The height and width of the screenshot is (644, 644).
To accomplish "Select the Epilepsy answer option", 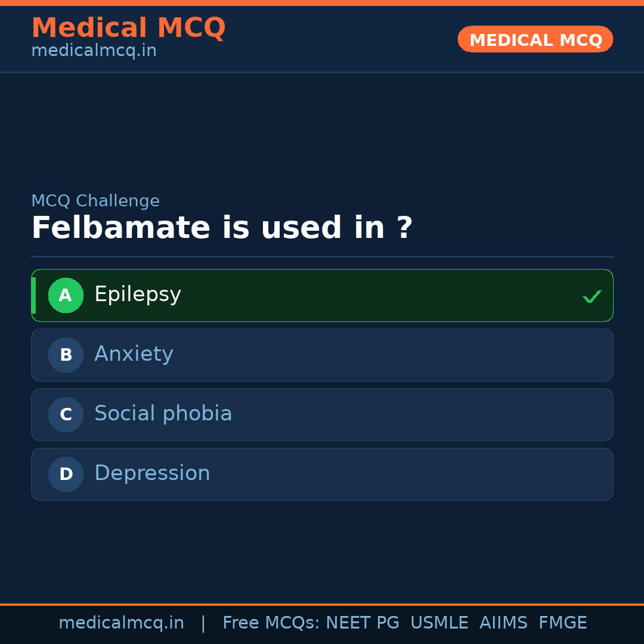I will point(322,295).
